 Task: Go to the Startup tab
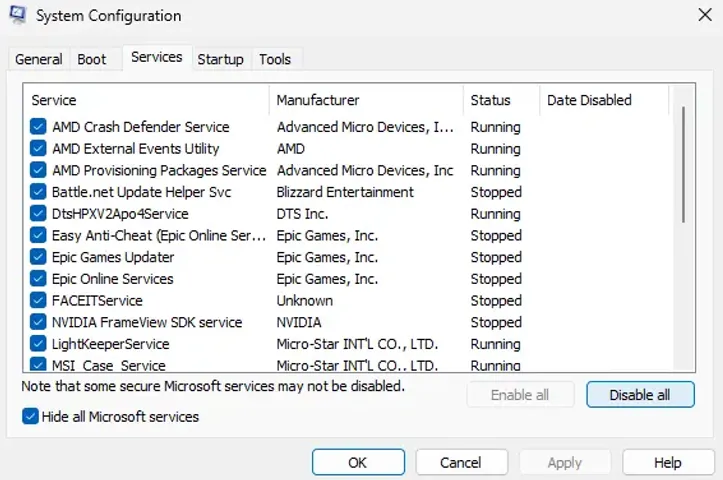220,59
